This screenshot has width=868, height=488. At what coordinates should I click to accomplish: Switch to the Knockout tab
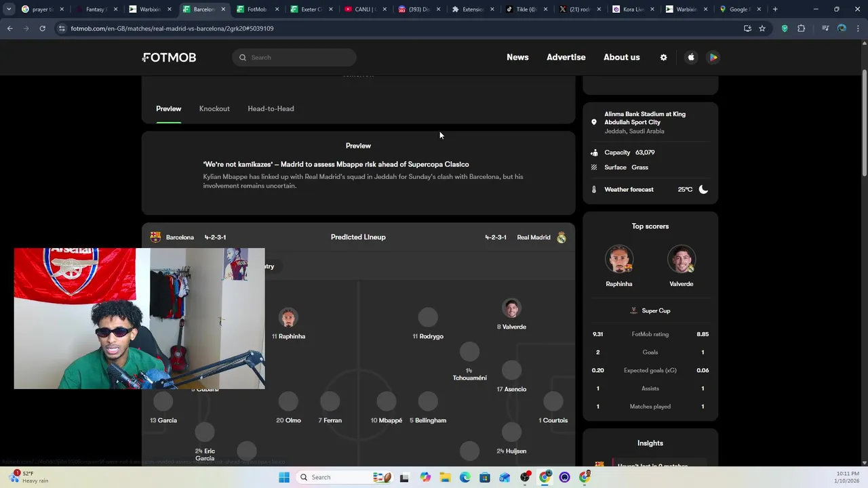pos(214,108)
